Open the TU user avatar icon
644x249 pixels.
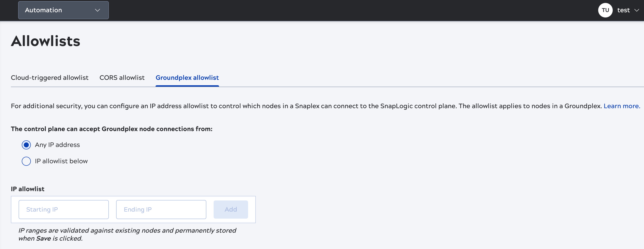(x=605, y=10)
